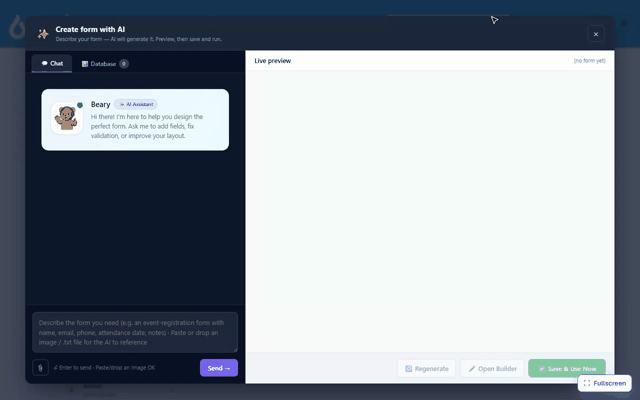Viewport: 640px width, 400px height.
Task: Click the "Describe your form" subtitle text
Action: 138,39
